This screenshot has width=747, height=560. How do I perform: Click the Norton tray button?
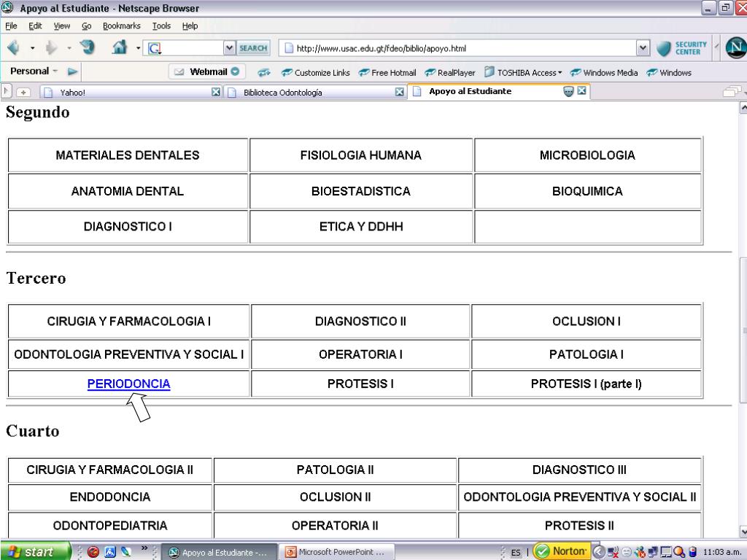(562, 551)
